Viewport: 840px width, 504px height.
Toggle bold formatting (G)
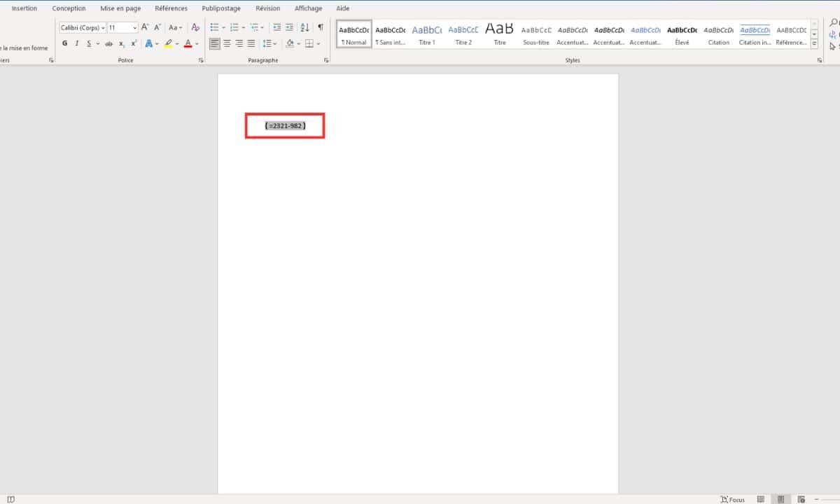click(x=65, y=43)
